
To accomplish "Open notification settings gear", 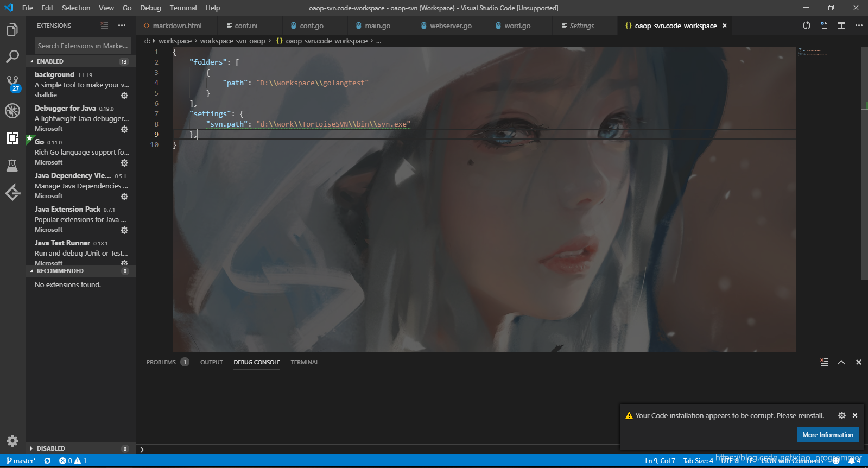I will click(842, 415).
